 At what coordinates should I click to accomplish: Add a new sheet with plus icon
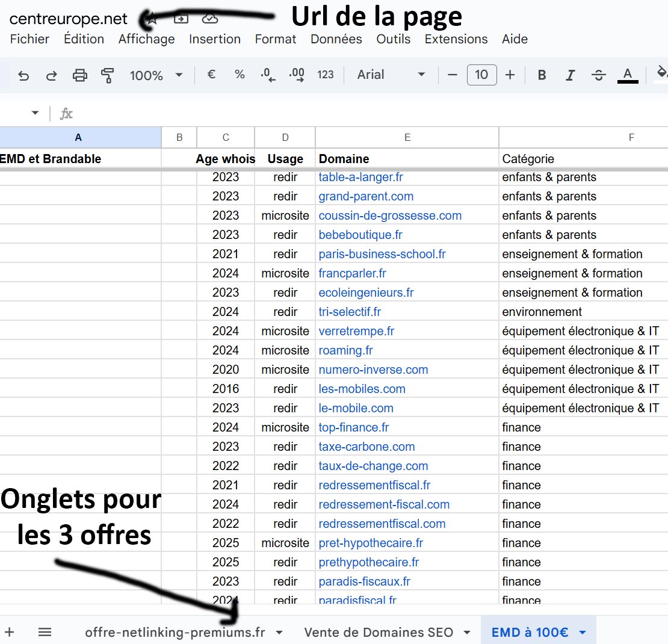[10, 632]
